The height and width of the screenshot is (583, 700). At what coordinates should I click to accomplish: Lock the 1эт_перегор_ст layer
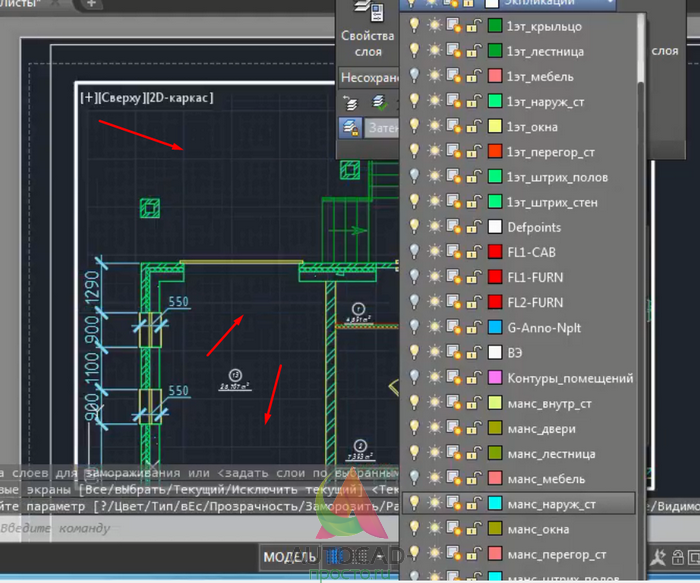(474, 151)
